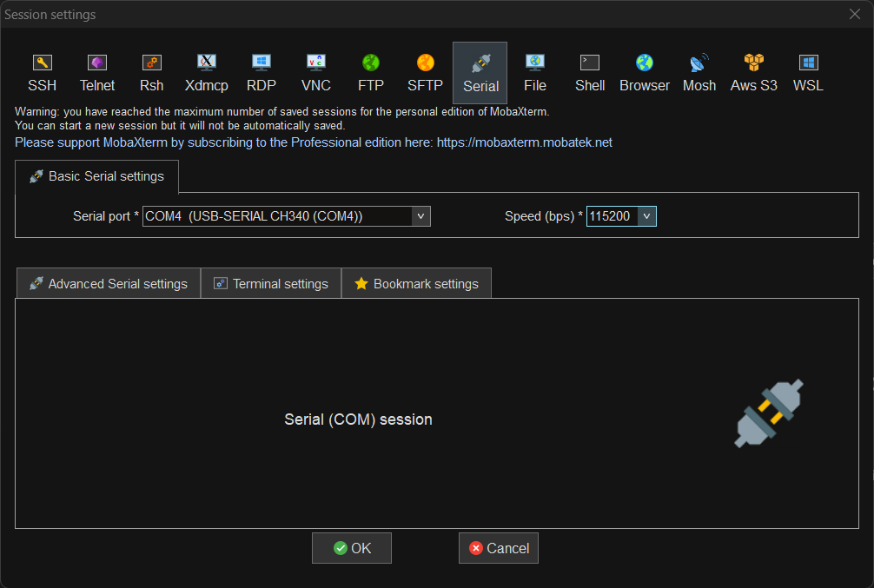
Task: Choose the Telnet session icon
Action: [97, 72]
